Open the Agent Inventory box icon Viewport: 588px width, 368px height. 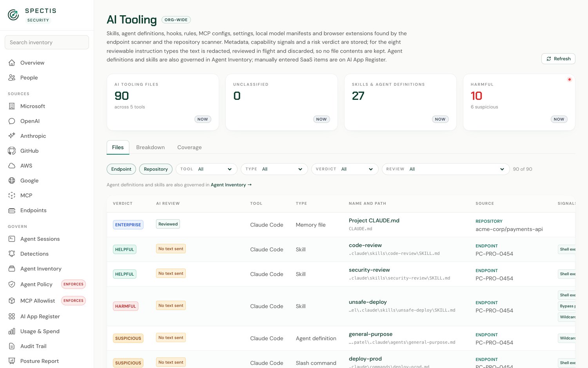click(12, 269)
